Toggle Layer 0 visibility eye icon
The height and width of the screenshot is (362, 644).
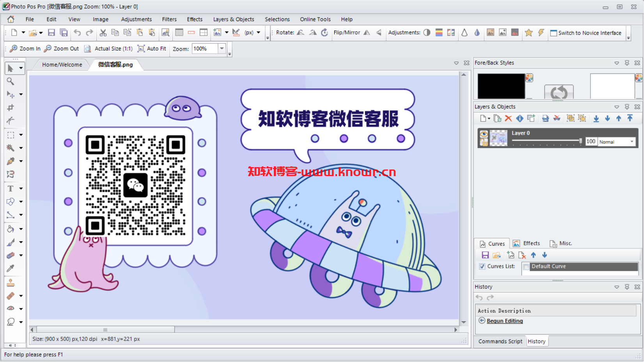pyautogui.click(x=484, y=134)
